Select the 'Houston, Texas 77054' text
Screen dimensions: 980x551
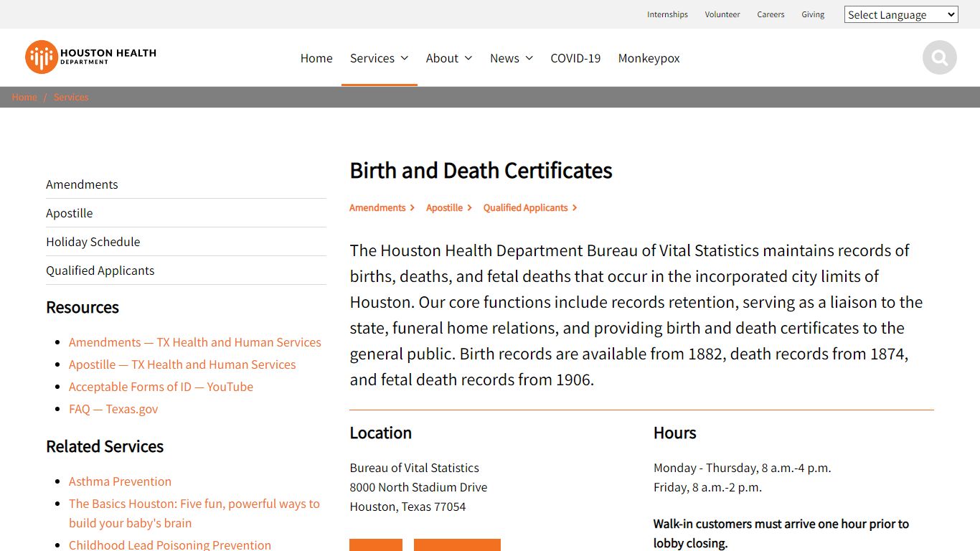click(x=407, y=507)
